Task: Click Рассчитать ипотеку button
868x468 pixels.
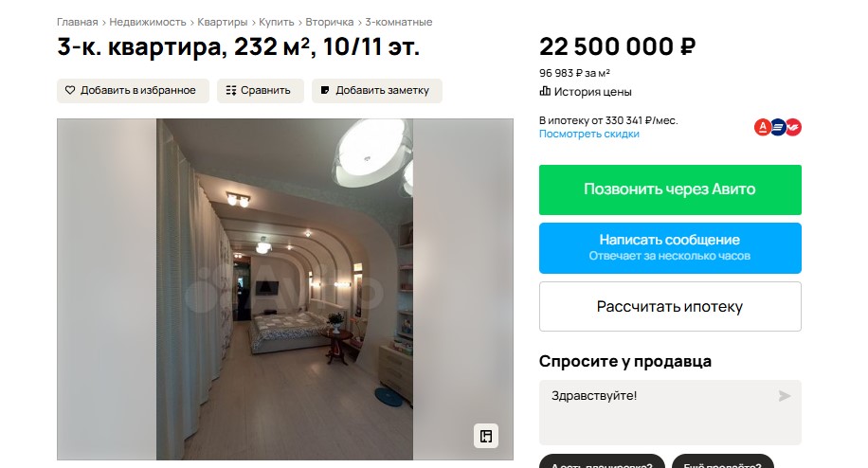Action: coord(670,306)
